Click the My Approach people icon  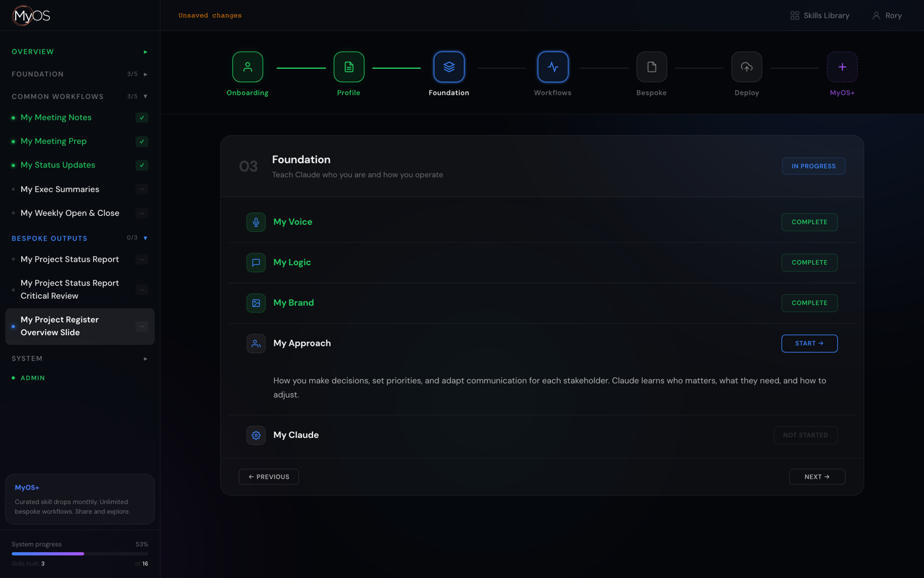256,343
